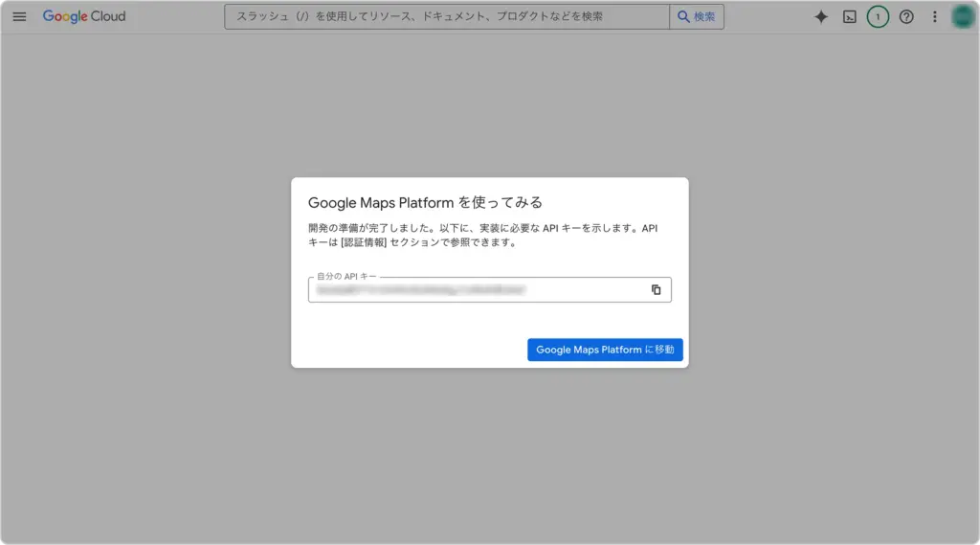Click the description text starting with 開発の準備が完了しました
This screenshot has height=545, width=980.
pyautogui.click(x=482, y=236)
